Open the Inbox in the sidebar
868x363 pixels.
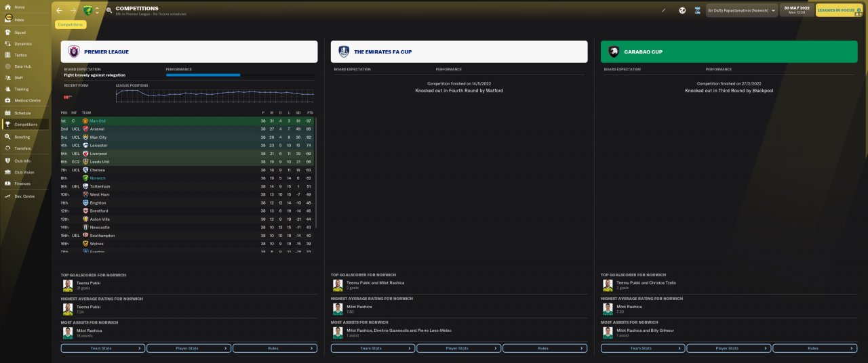point(19,19)
